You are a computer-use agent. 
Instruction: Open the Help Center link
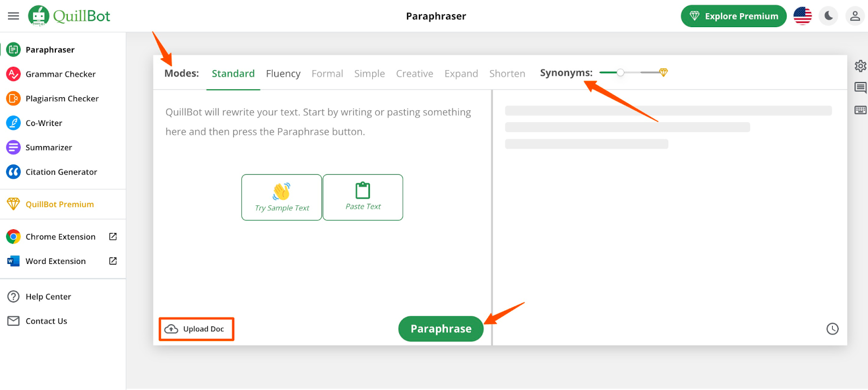tap(48, 297)
